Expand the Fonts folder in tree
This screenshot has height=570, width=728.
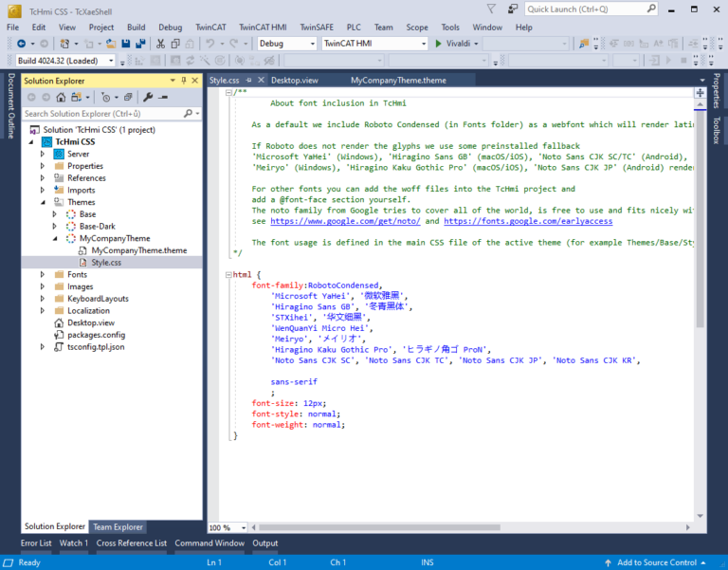click(43, 275)
